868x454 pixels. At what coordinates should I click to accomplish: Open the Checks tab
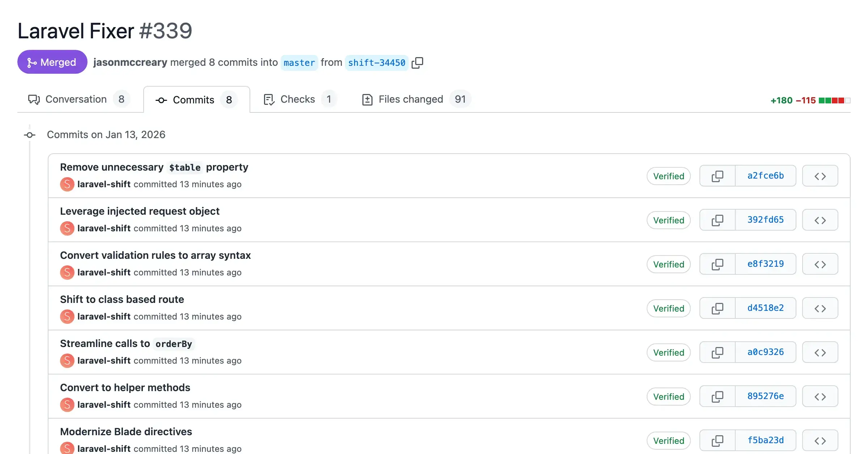297,99
